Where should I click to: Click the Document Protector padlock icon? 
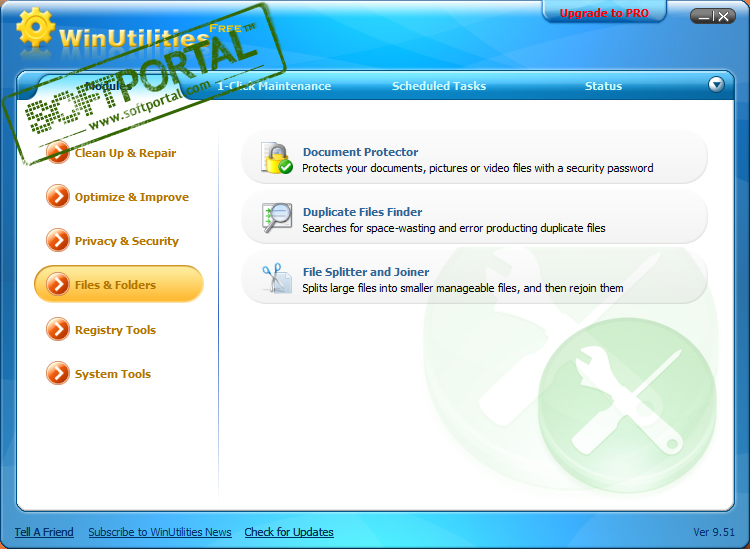276,158
